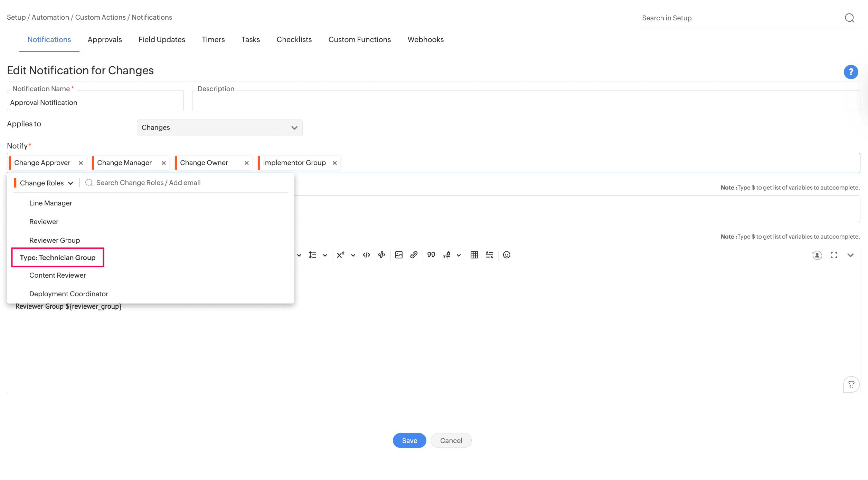Remove the Change Approver tag
Screen dimensions: 868x480
point(81,163)
